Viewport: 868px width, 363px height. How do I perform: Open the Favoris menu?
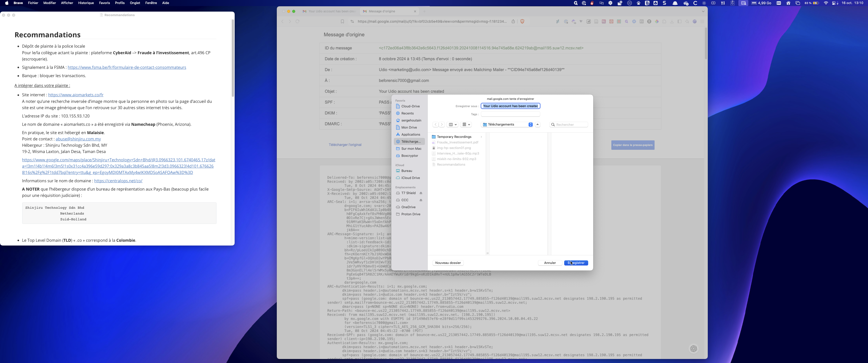(x=104, y=3)
